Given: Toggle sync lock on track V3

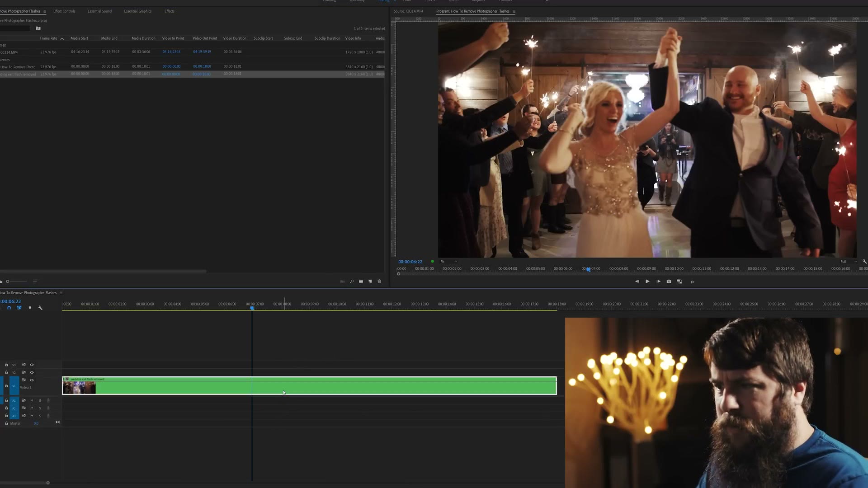Looking at the screenshot, I should (x=24, y=365).
